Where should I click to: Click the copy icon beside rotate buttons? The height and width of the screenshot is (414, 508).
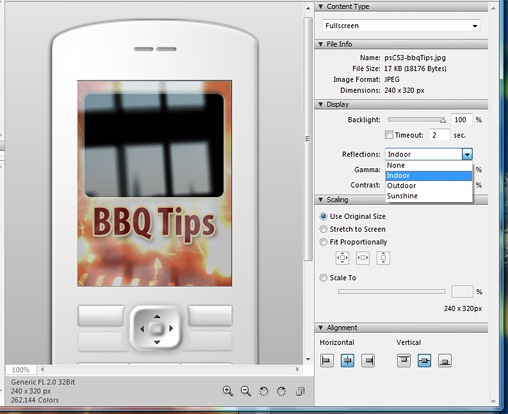(300, 391)
